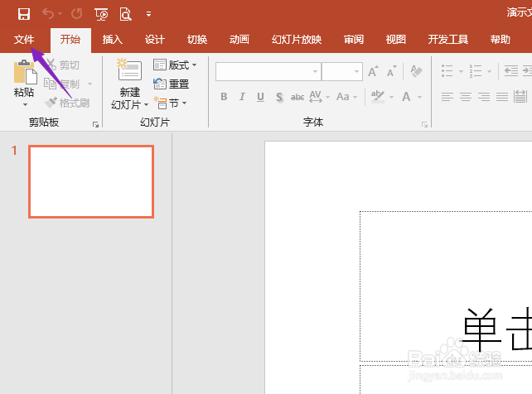
Task: Open the 剪贴板 clipboard dialog launcher
Action: coord(95,125)
